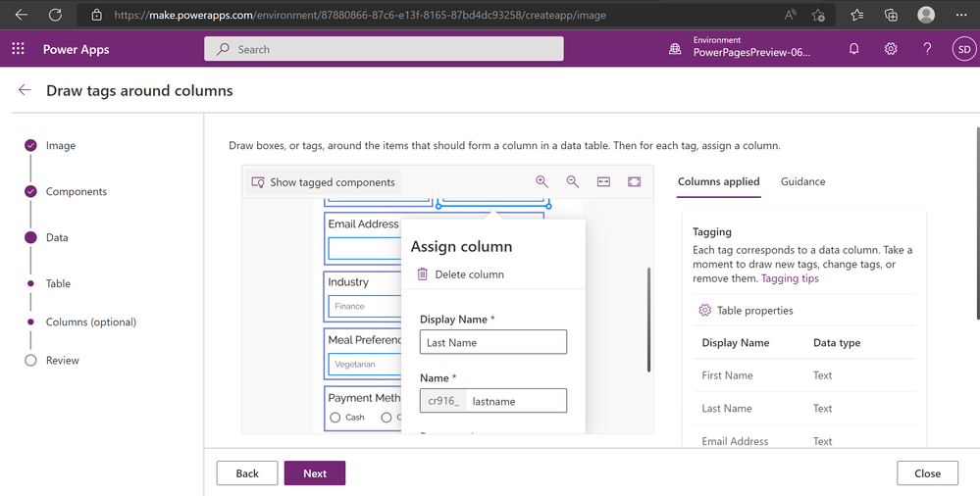Select the Last Name row in columns list
The image size is (980, 496).
[x=804, y=409]
